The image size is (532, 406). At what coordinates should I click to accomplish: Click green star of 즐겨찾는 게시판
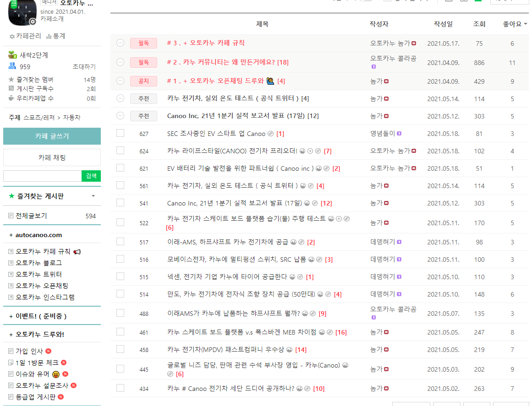pyautogui.click(x=11, y=196)
